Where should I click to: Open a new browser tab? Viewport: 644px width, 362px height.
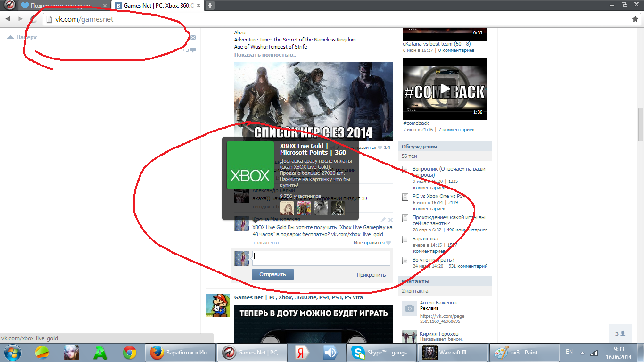pyautogui.click(x=210, y=6)
